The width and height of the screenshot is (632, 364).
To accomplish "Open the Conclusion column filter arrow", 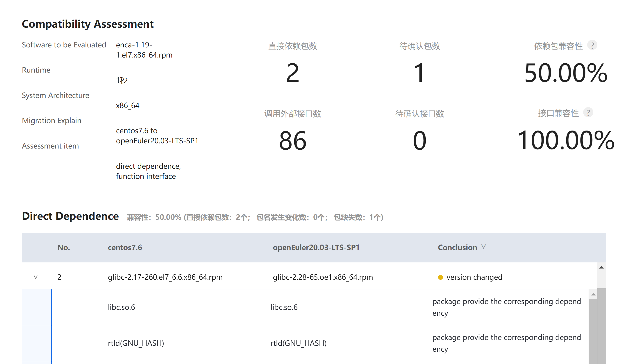I will (x=484, y=247).
